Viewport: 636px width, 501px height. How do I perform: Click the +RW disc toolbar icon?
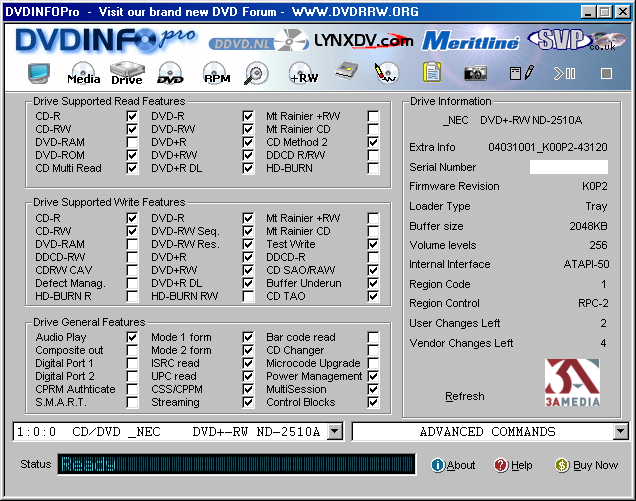pos(303,73)
